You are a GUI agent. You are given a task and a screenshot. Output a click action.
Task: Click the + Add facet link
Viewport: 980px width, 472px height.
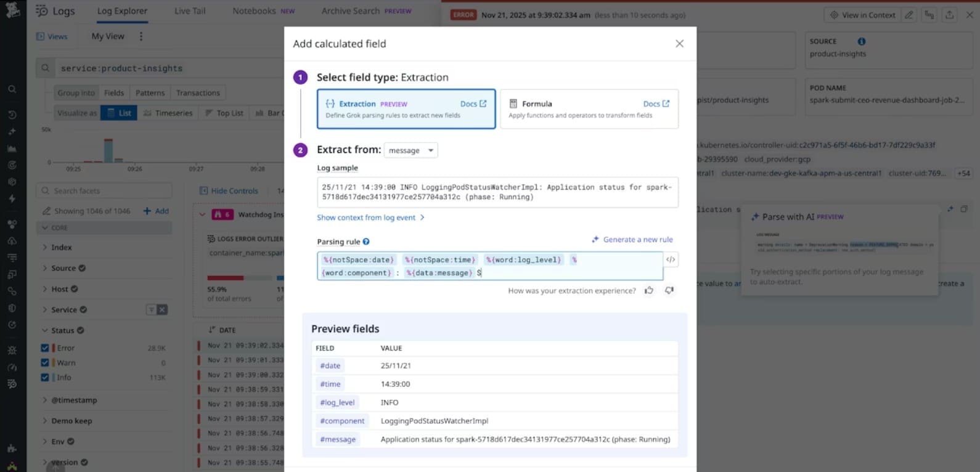156,211
